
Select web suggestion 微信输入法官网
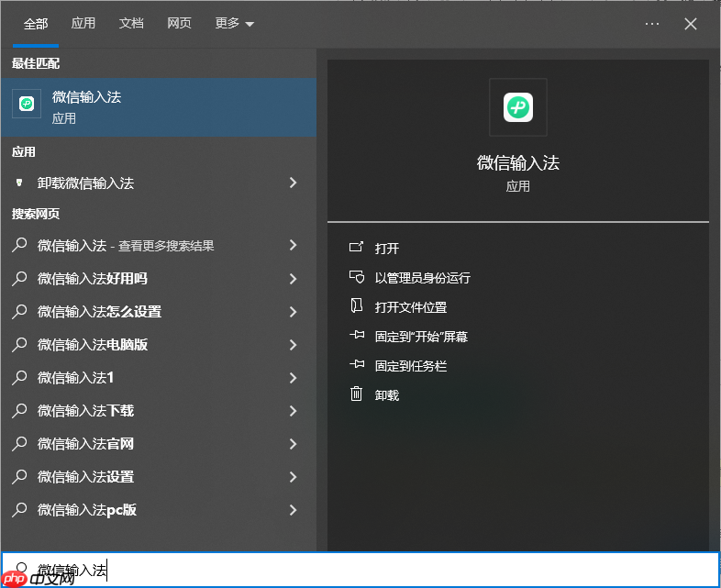(85, 444)
